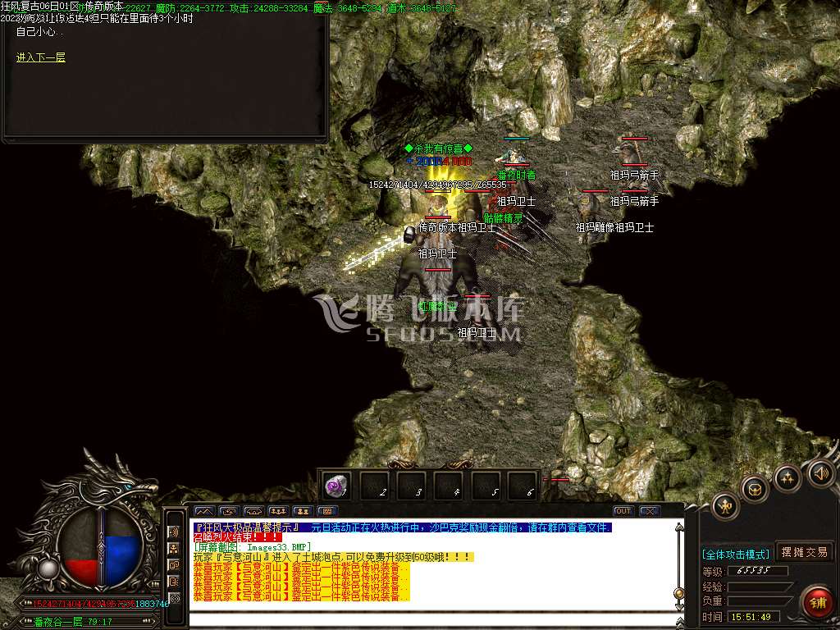
Task: Click the chat scrollbar round thumb
Action: pos(679,593)
